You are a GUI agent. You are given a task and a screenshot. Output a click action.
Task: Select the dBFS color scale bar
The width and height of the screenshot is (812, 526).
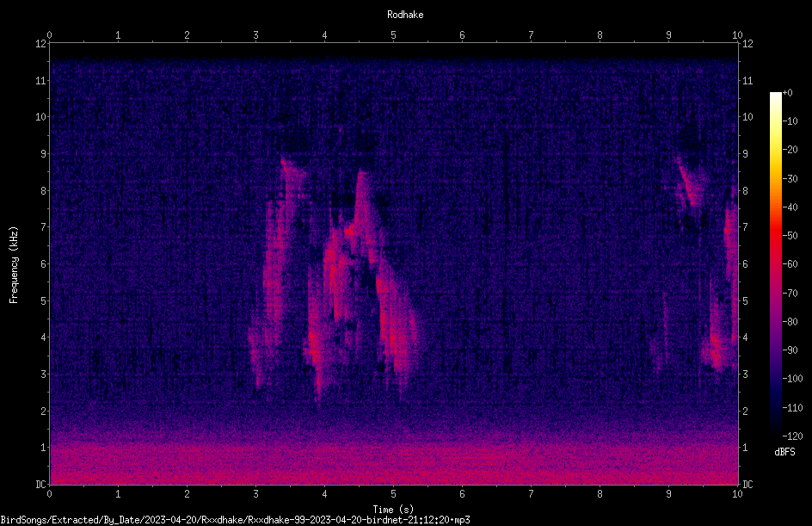pos(775,263)
